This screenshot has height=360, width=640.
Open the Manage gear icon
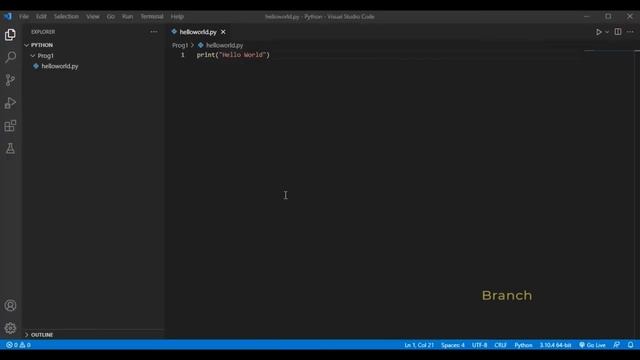click(10, 328)
